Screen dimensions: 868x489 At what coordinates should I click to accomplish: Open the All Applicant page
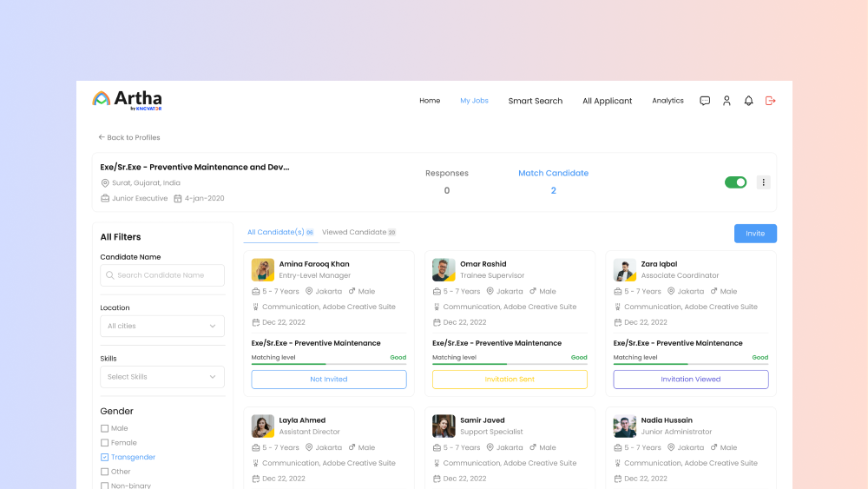[608, 101]
